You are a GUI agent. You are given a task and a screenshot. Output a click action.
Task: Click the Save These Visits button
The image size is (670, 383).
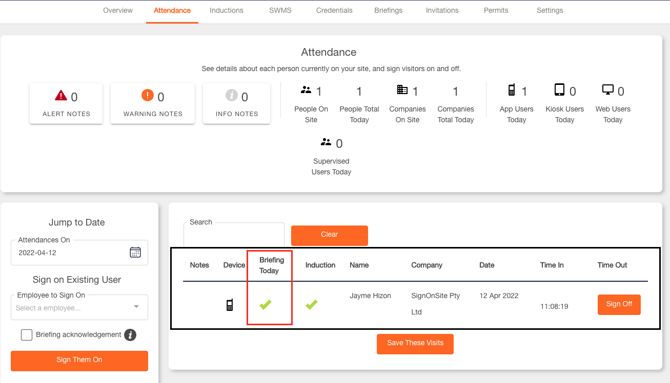[415, 344]
